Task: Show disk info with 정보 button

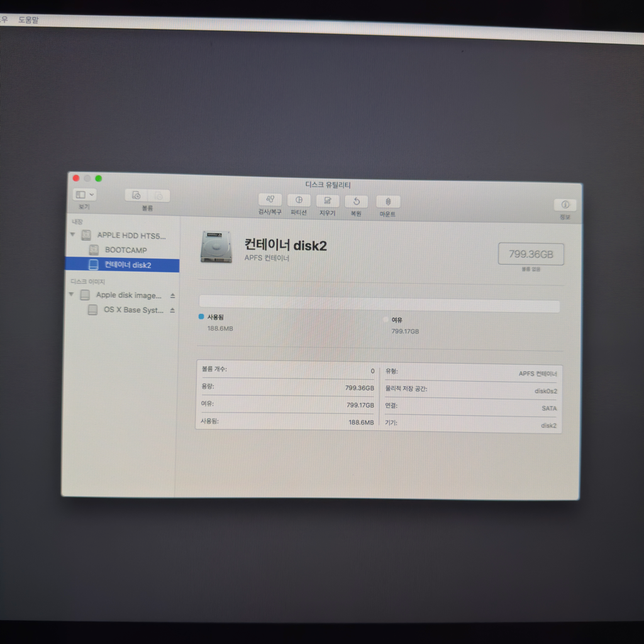Action: click(565, 205)
